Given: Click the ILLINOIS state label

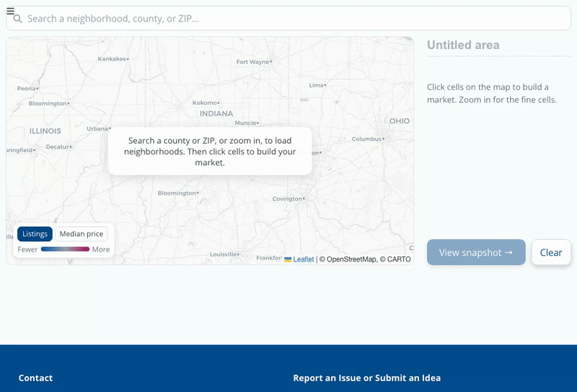Looking at the screenshot, I should coord(45,131).
